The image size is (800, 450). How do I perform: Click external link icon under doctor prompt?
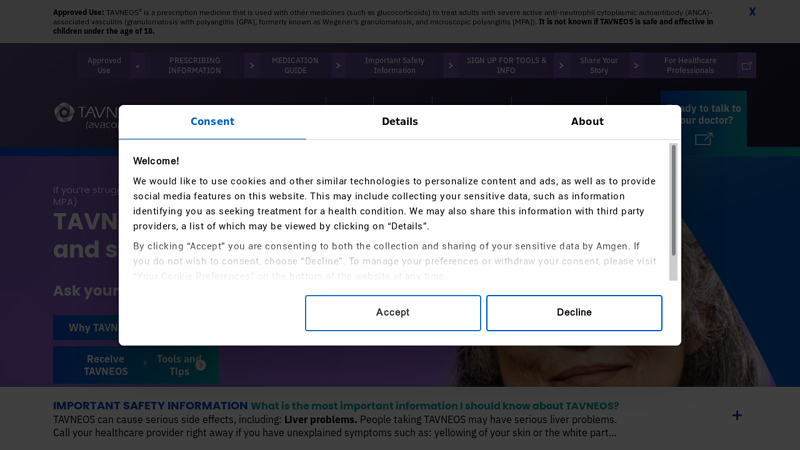pyautogui.click(x=704, y=139)
